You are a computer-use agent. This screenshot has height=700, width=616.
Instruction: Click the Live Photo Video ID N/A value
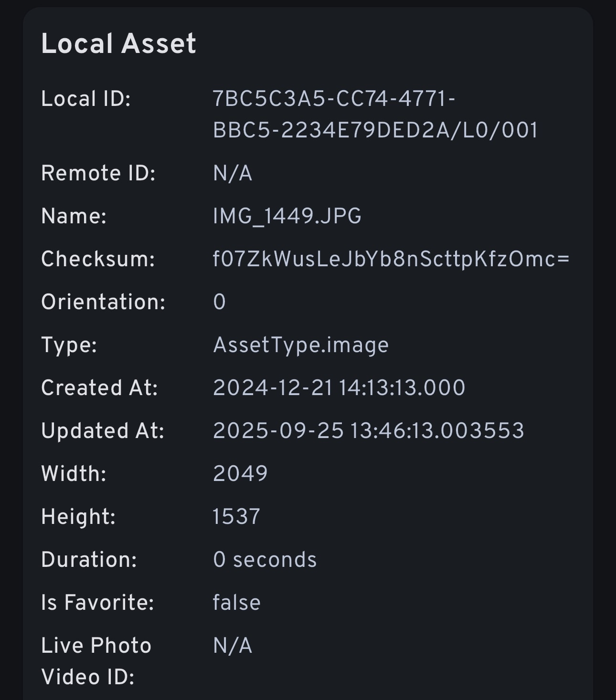[233, 646]
